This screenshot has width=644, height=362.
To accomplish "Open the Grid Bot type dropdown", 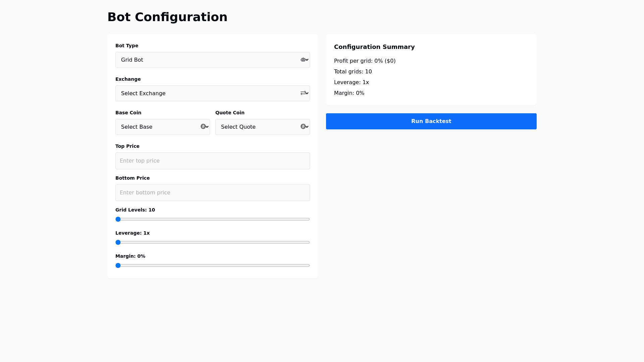I will tap(212, 60).
